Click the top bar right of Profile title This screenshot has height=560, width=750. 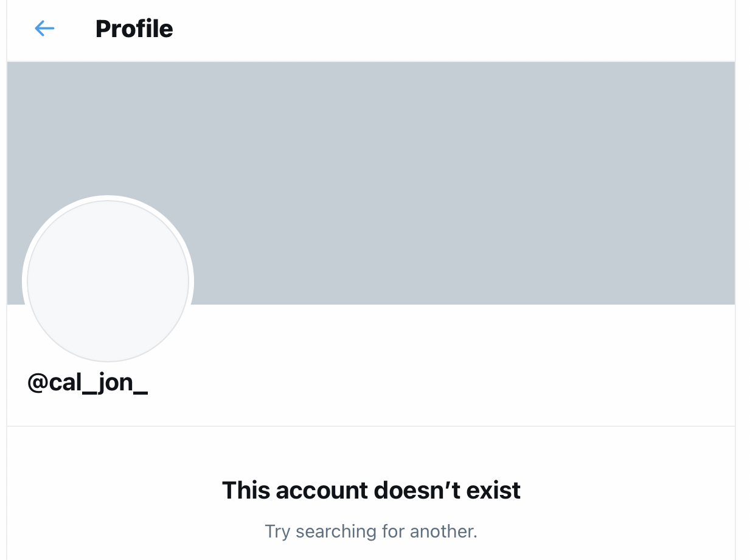450,29
